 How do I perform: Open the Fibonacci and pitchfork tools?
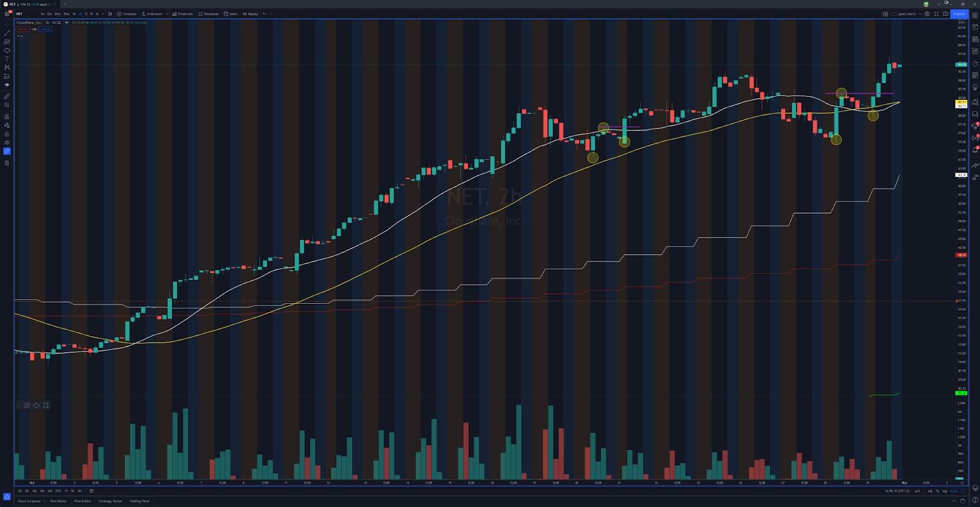(7, 42)
